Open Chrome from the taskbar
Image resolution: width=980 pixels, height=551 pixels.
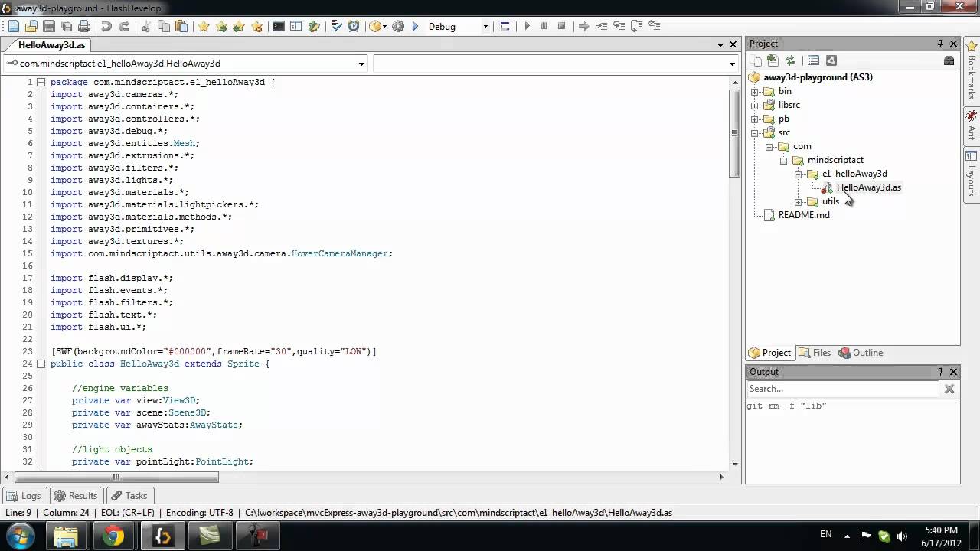coord(113,536)
